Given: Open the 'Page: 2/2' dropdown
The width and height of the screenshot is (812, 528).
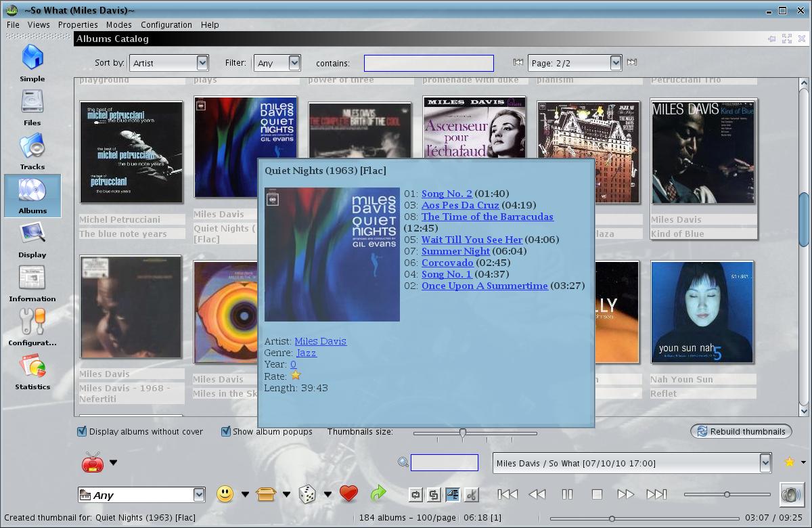Looking at the screenshot, I should pyautogui.click(x=574, y=63).
